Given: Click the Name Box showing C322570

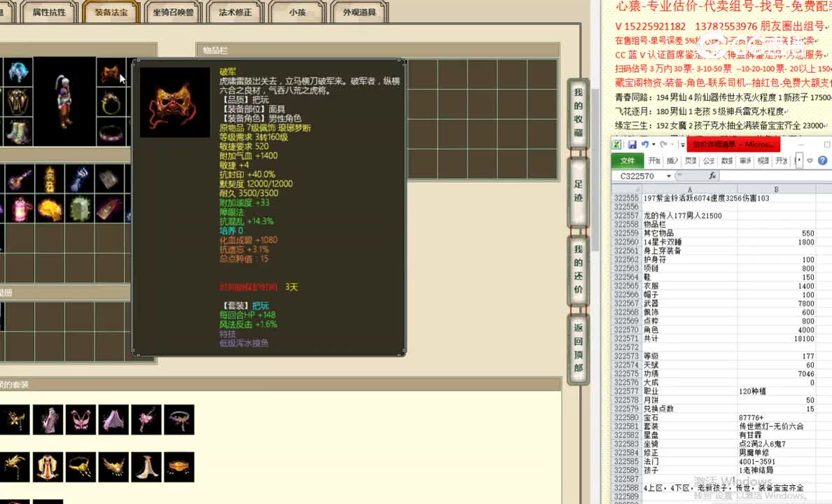Looking at the screenshot, I should [x=638, y=176].
